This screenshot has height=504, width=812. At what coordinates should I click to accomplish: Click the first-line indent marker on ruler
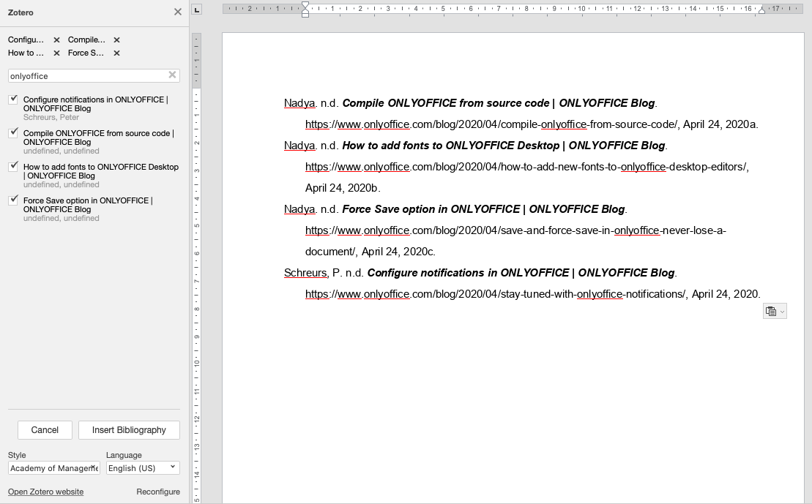click(305, 5)
